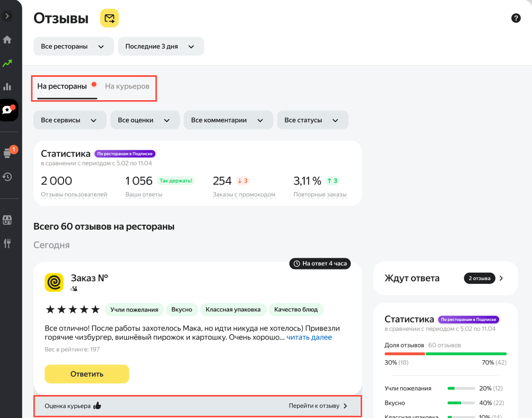Viewport: 532px width, 418px height.
Task: Click the читать далее link
Action: [x=309, y=337]
